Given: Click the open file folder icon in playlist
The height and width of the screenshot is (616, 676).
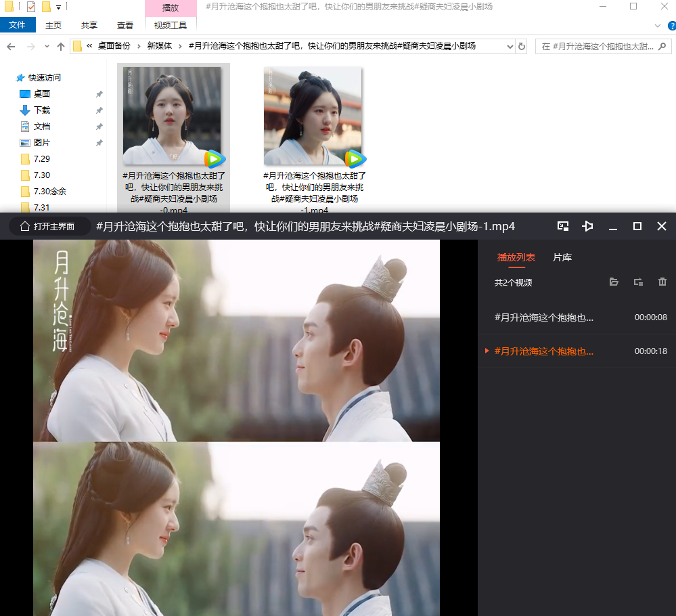Looking at the screenshot, I should [614, 282].
